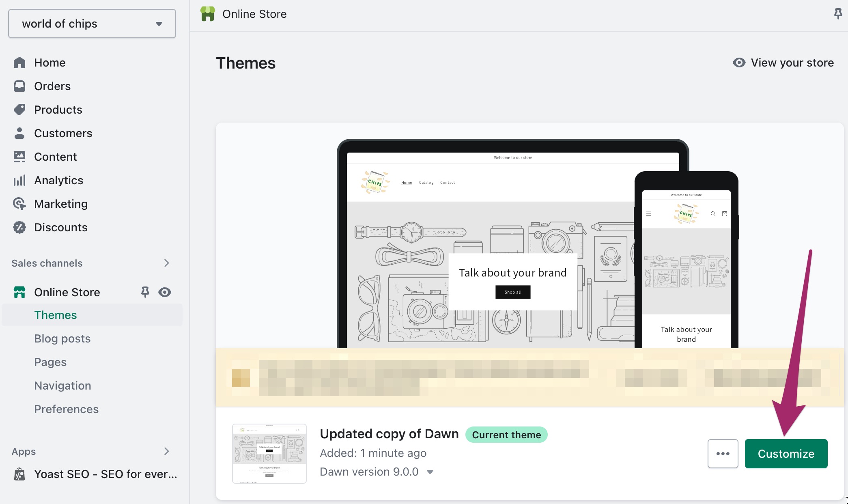Select the Blog posts menu item
Screen dimensions: 848x504
[62, 338]
